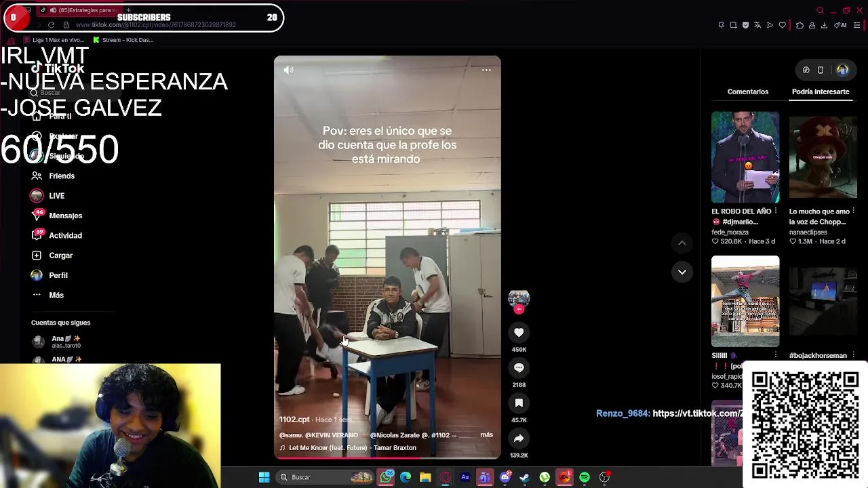Focus the tiktok.com address bar
The width and height of the screenshot is (868, 488).
point(156,25)
